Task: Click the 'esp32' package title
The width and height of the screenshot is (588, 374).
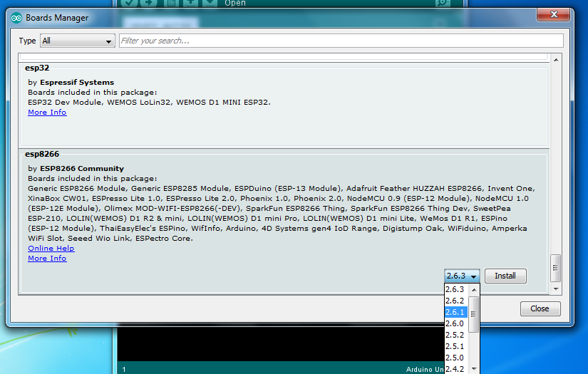Action: pyautogui.click(x=37, y=68)
